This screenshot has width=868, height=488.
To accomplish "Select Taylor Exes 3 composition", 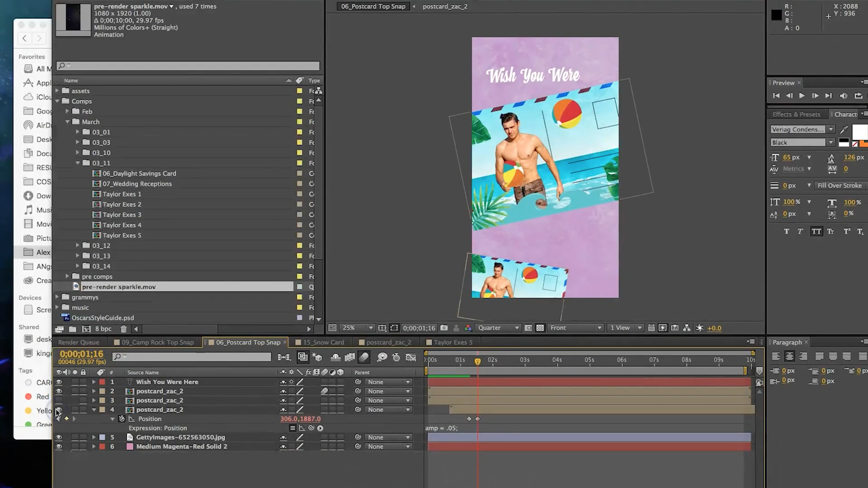I will tap(122, 215).
